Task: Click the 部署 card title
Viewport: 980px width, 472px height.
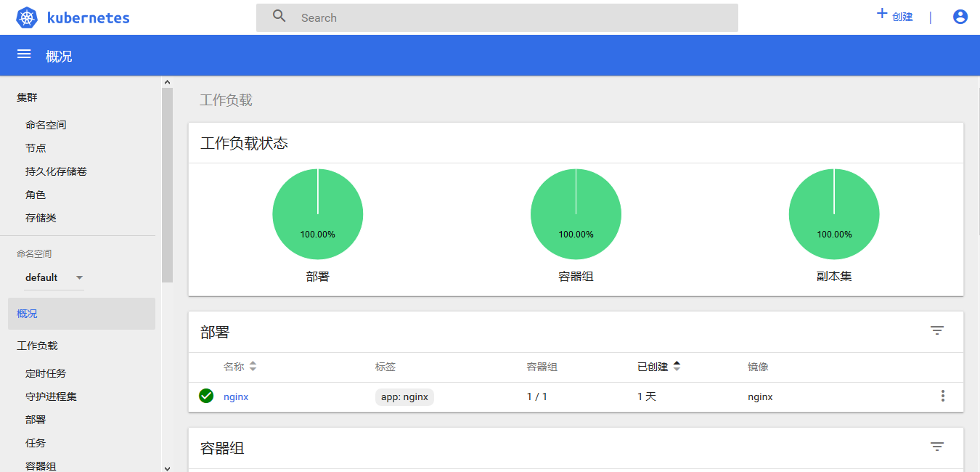Action: coord(215,332)
